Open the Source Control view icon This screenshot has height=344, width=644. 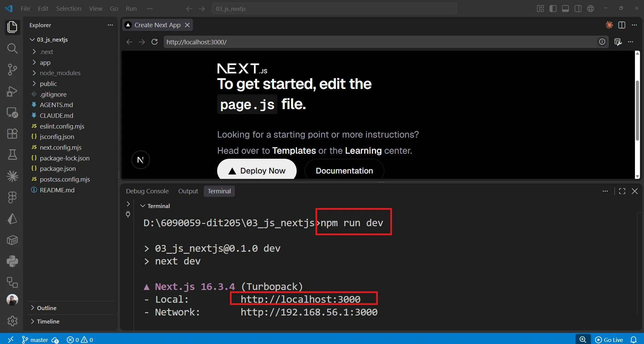[x=12, y=70]
